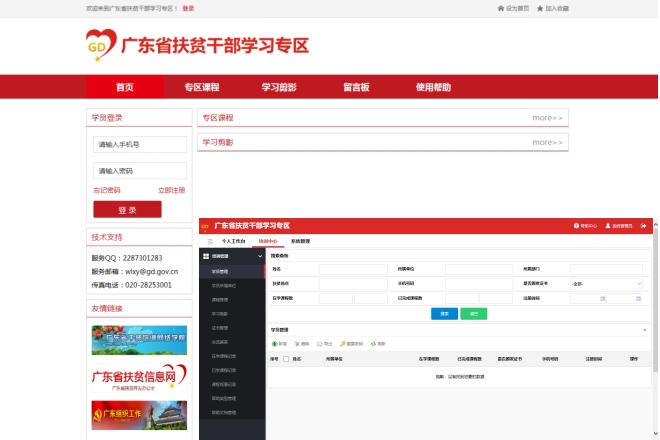Image resolution: width=660 pixels, height=440 pixels.
Task: Click the 立即注册 link
Action: coord(171,190)
